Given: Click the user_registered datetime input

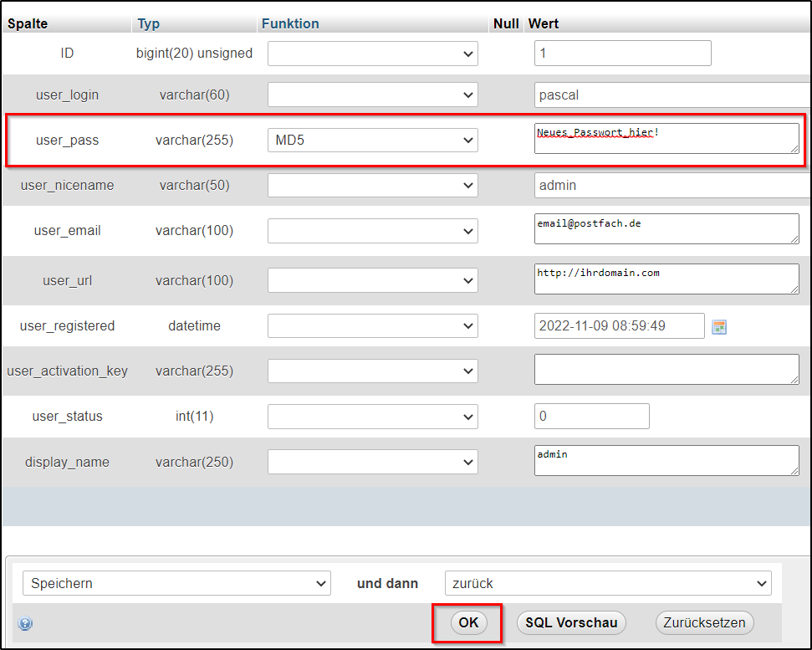Looking at the screenshot, I should coord(619,325).
